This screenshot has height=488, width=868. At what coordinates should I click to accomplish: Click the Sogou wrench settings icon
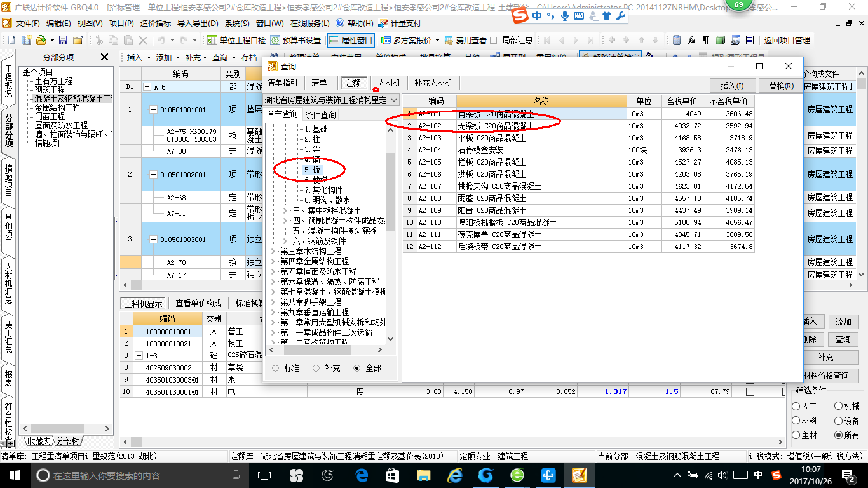(x=621, y=16)
